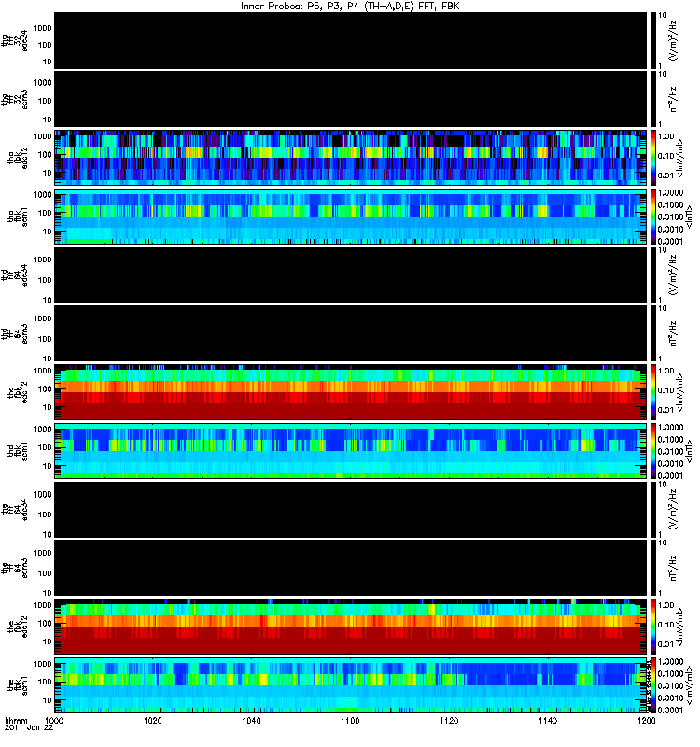Click the "tha fbk edc12" y-axis title
This screenshot has width=700, height=747.
pyautogui.click(x=18, y=157)
